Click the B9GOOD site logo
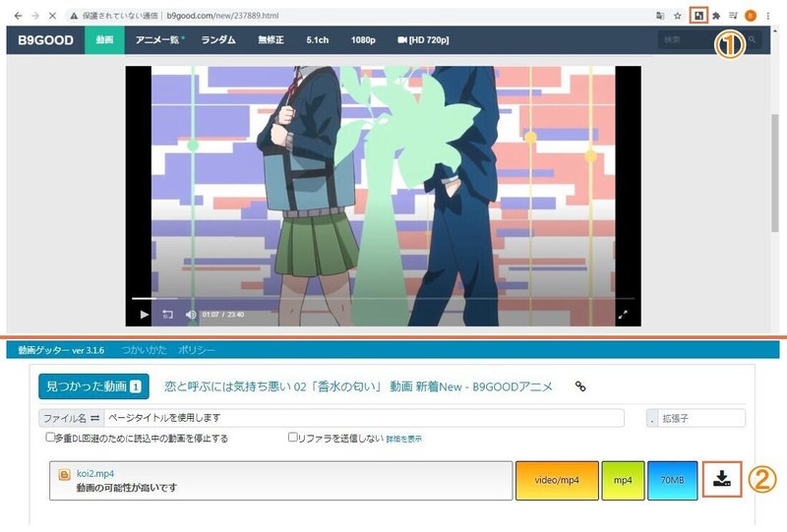787x532 pixels. 45,40
